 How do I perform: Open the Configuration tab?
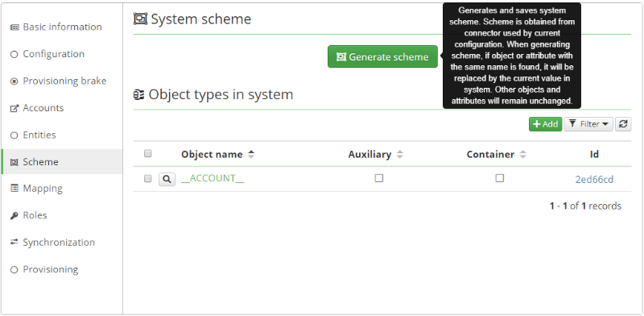tap(62, 54)
